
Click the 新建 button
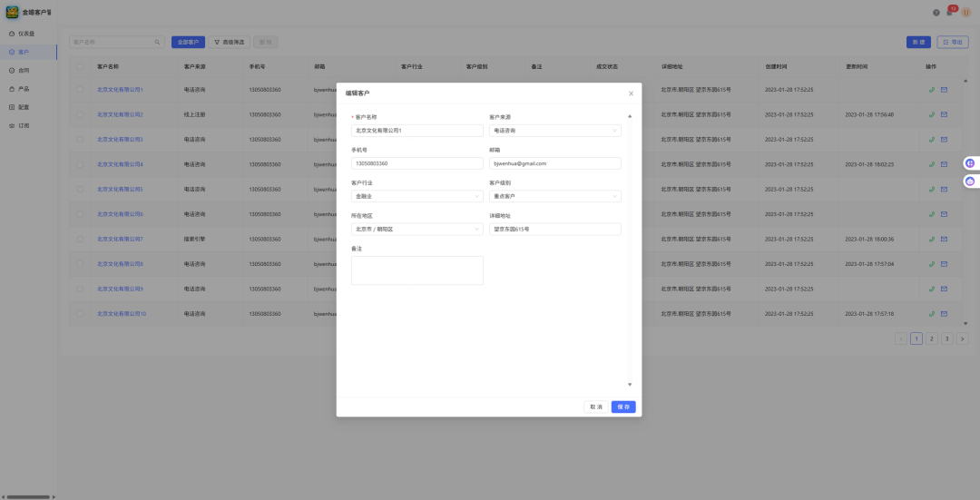[x=918, y=42]
